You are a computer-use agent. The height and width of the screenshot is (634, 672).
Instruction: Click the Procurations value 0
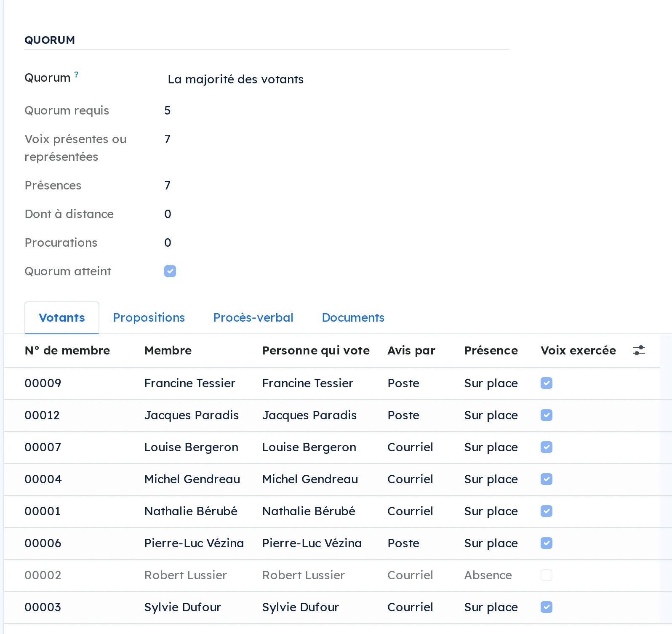pyautogui.click(x=168, y=242)
